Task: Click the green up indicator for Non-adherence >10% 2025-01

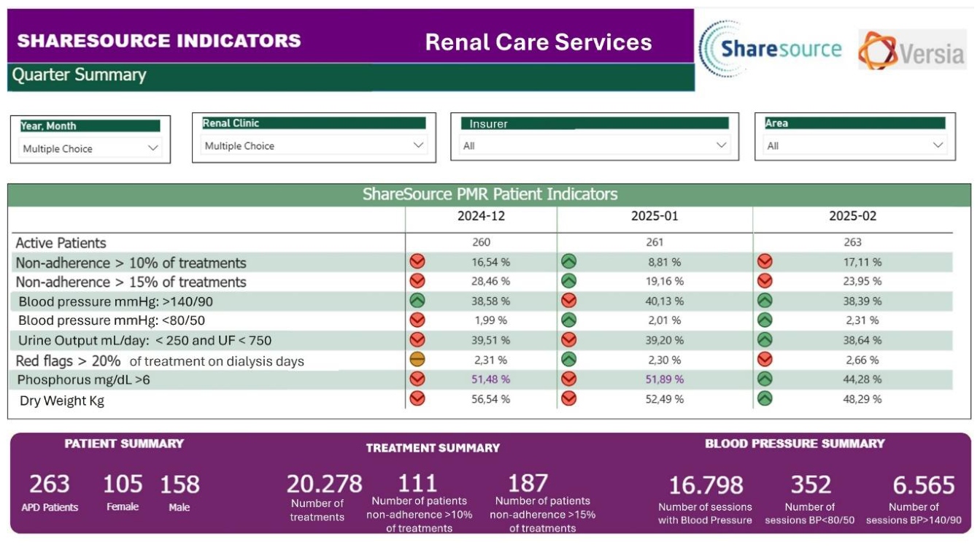Action: coord(568,261)
